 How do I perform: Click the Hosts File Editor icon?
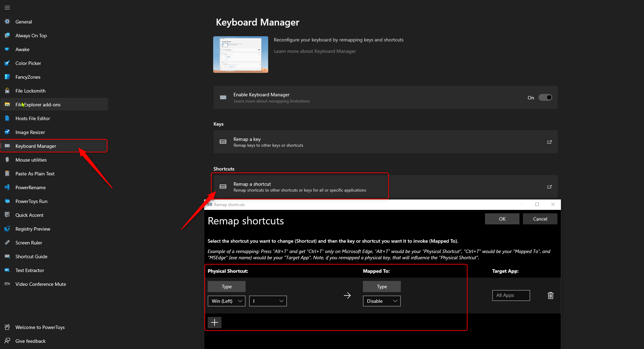(7, 118)
